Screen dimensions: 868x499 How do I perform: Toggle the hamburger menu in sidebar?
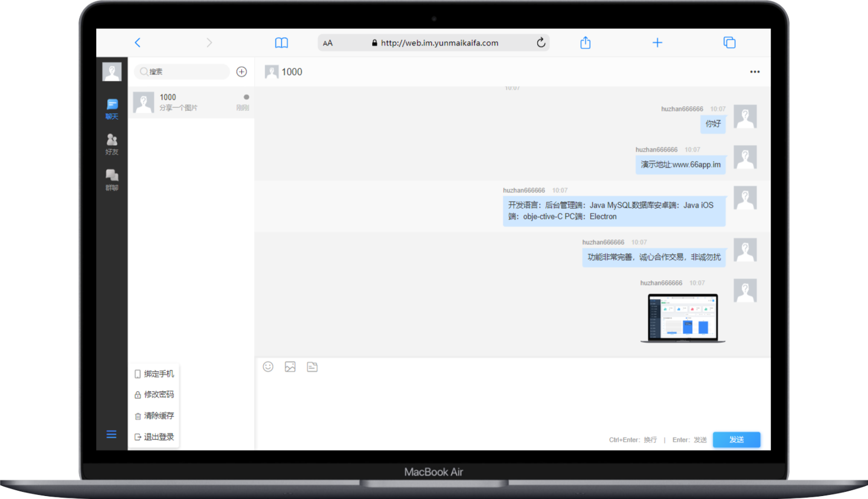[x=111, y=435]
